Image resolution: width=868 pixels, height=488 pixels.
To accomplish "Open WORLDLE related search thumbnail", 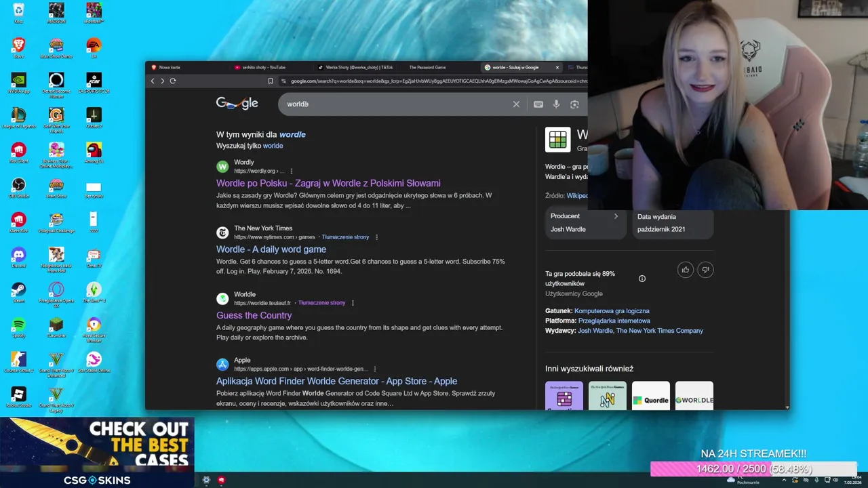I will pos(694,396).
